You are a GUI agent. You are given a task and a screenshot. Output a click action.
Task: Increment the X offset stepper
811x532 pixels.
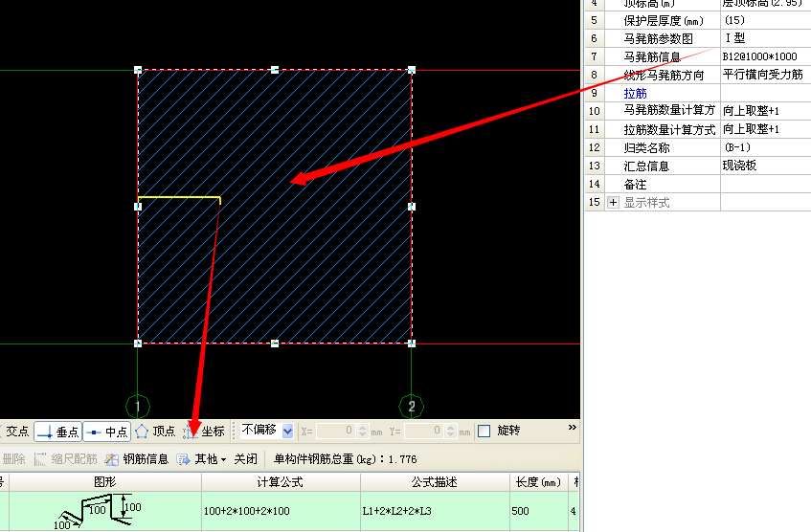coord(363,427)
